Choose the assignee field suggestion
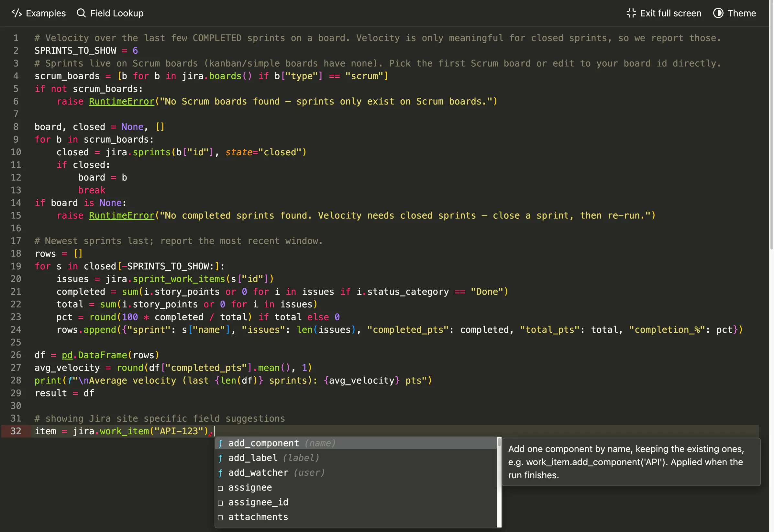Screen dimensions: 774x532 coord(356,488)
